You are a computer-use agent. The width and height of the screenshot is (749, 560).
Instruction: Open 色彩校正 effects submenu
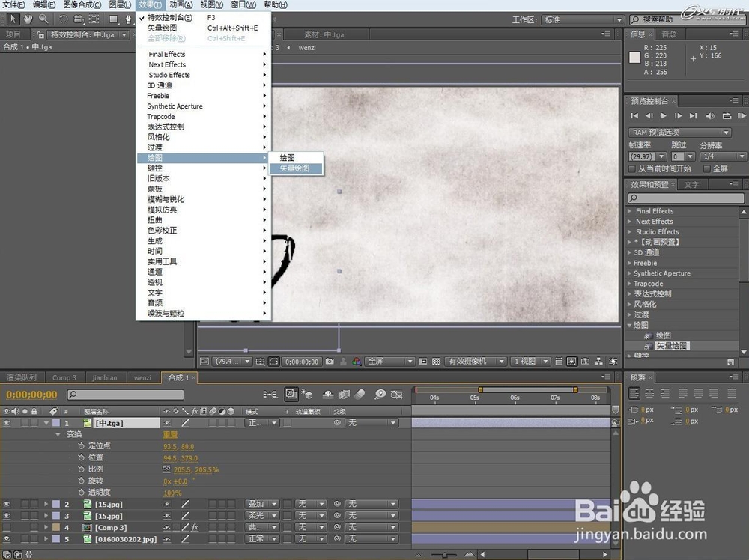point(204,230)
